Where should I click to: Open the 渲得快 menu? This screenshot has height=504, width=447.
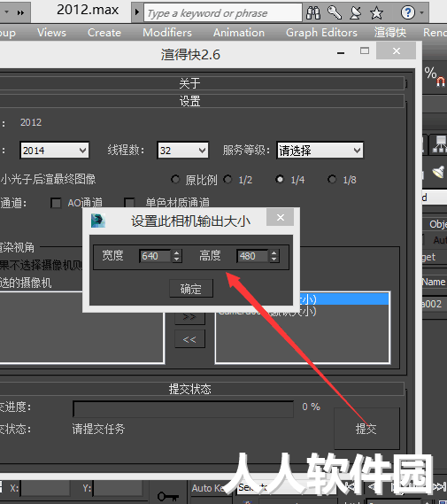tap(389, 33)
